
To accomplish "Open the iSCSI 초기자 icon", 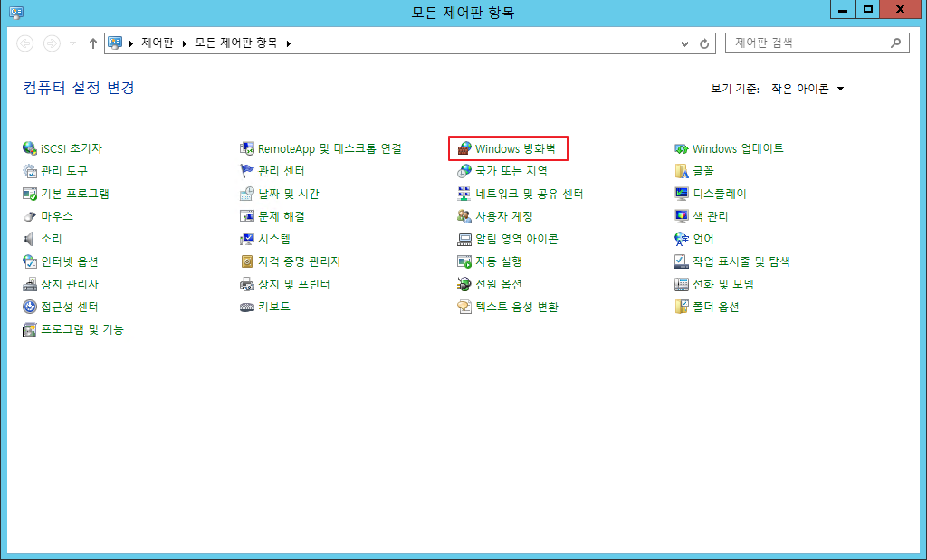I will pos(30,148).
